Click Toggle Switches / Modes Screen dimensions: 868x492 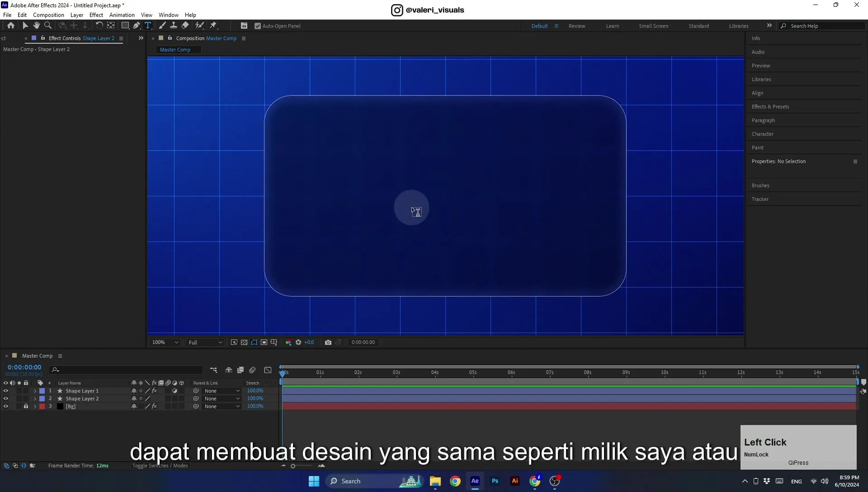[x=160, y=465]
